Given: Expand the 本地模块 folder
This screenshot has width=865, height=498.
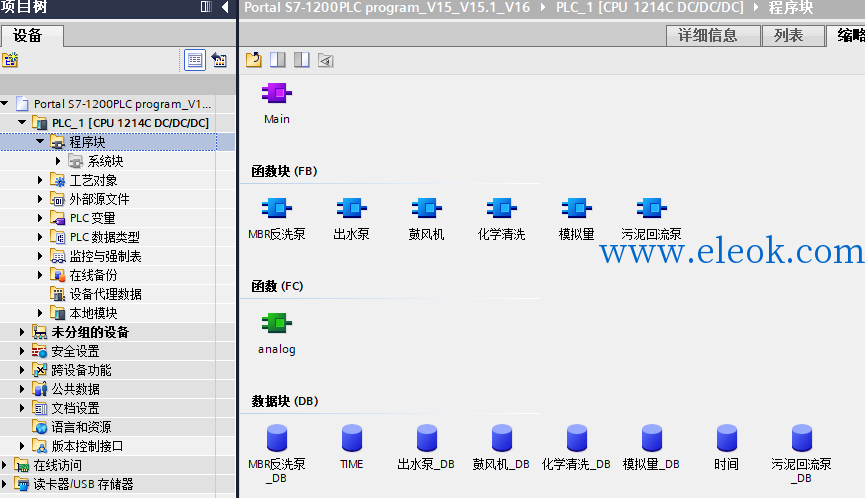Looking at the screenshot, I should pos(40,313).
